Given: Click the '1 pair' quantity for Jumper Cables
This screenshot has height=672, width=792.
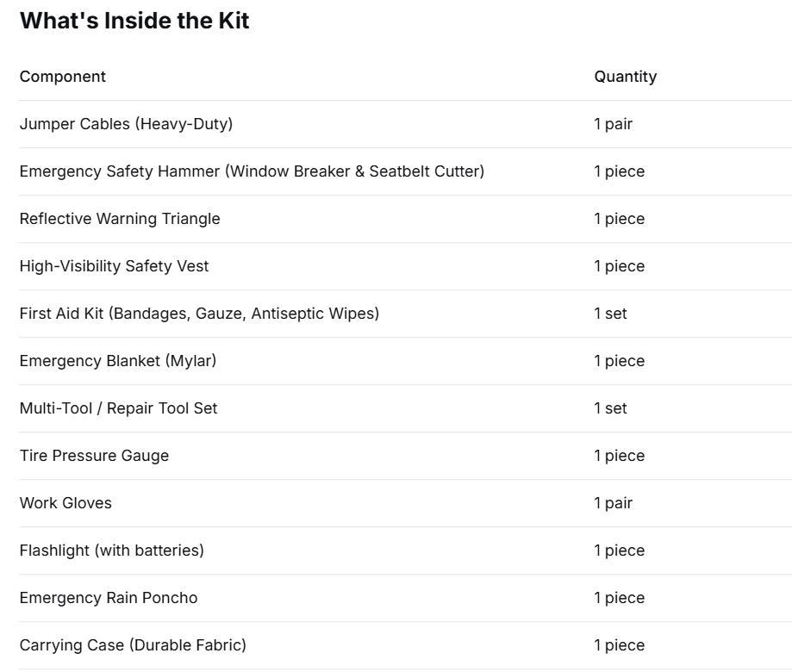Looking at the screenshot, I should click(614, 124).
